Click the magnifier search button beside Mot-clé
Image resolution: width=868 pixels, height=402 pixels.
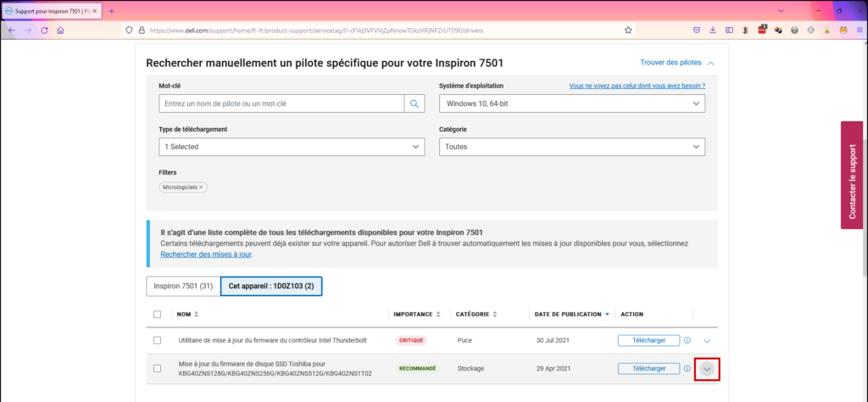tap(414, 103)
